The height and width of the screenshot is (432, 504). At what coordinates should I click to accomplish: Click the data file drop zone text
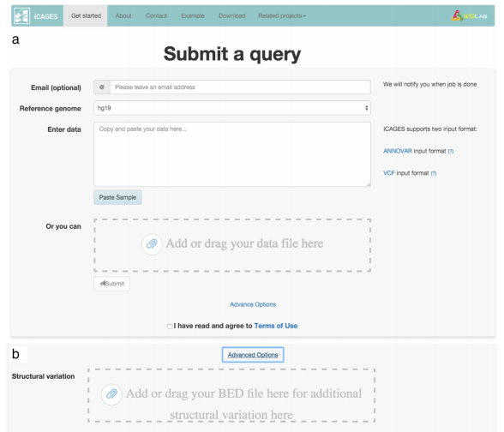tap(244, 243)
